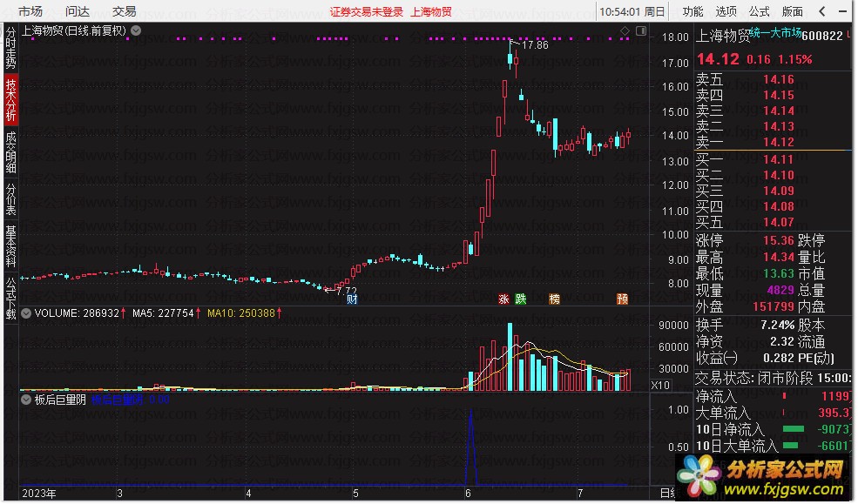Click the 最高 value 14.34

pos(778,257)
